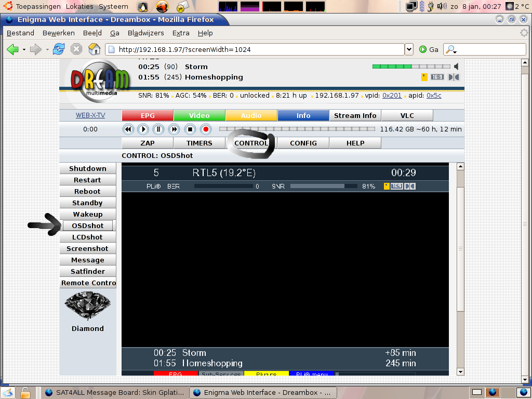Click the Diamond skin image
The width and height of the screenshot is (532, 399).
click(87, 306)
